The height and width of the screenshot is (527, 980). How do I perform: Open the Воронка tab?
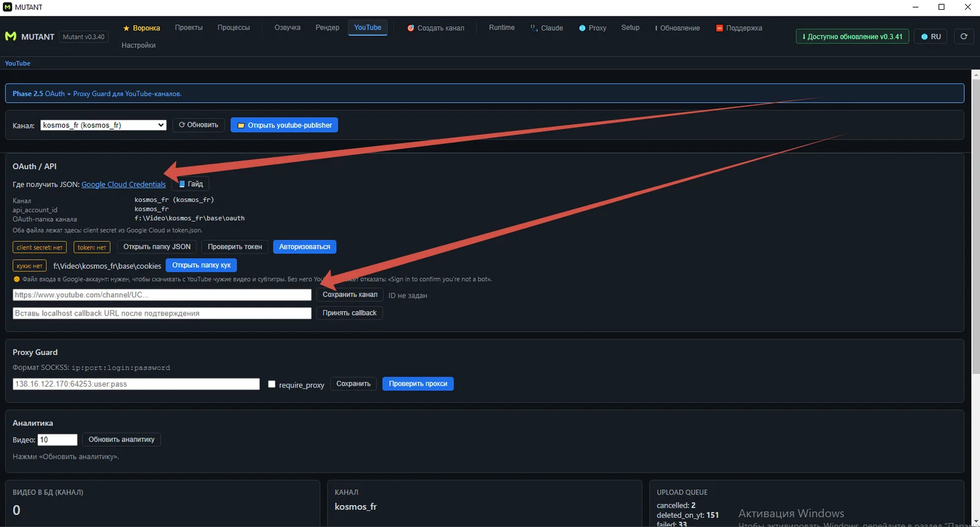coord(141,28)
